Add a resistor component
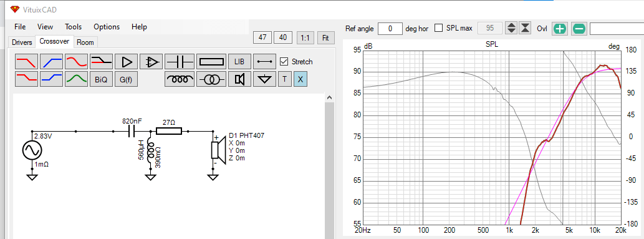Screen dimensions: 644x239 click(x=211, y=62)
